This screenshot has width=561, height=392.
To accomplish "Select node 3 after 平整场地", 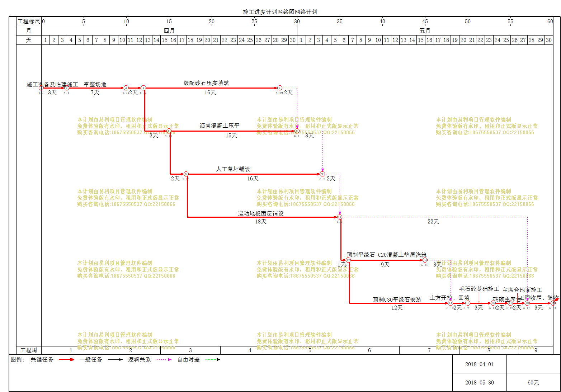I will [x=126, y=88].
